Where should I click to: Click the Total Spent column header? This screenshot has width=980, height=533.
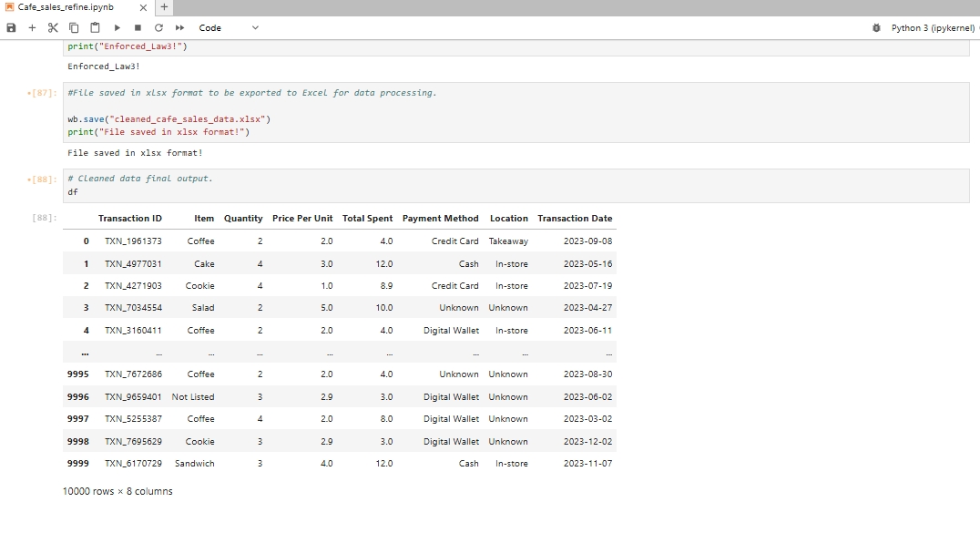368,219
